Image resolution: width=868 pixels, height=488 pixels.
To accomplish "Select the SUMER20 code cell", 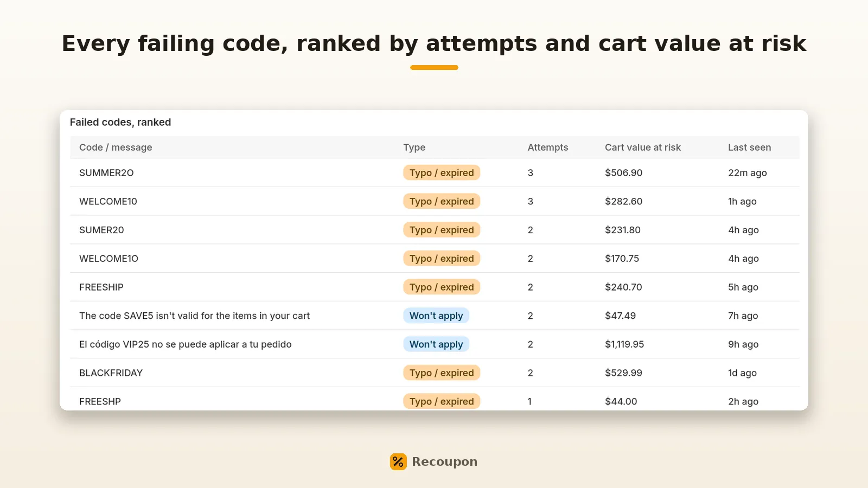I will (101, 230).
